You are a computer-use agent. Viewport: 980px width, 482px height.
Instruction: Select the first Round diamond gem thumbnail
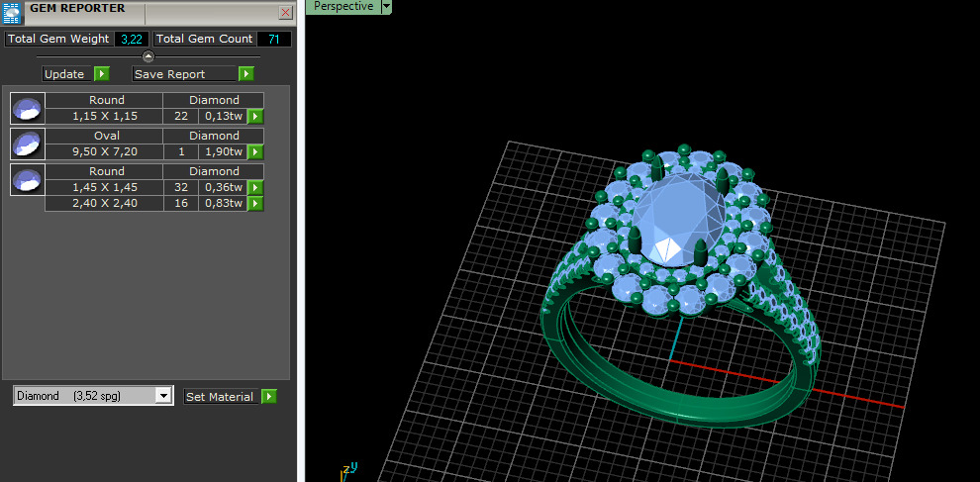pyautogui.click(x=28, y=108)
